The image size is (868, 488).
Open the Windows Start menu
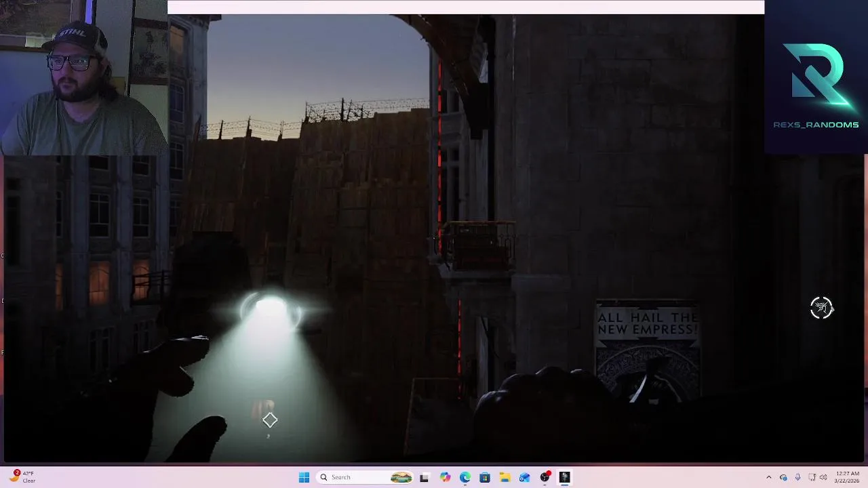304,477
